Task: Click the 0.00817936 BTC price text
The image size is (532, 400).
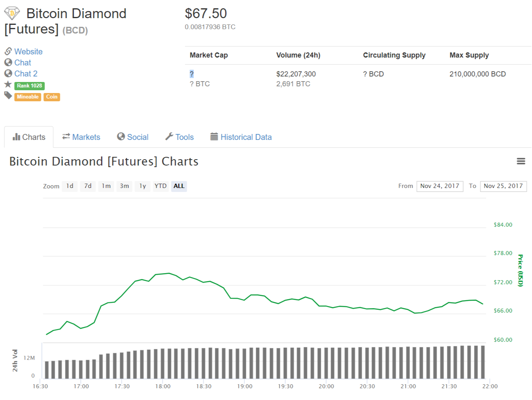Action: pyautogui.click(x=210, y=27)
